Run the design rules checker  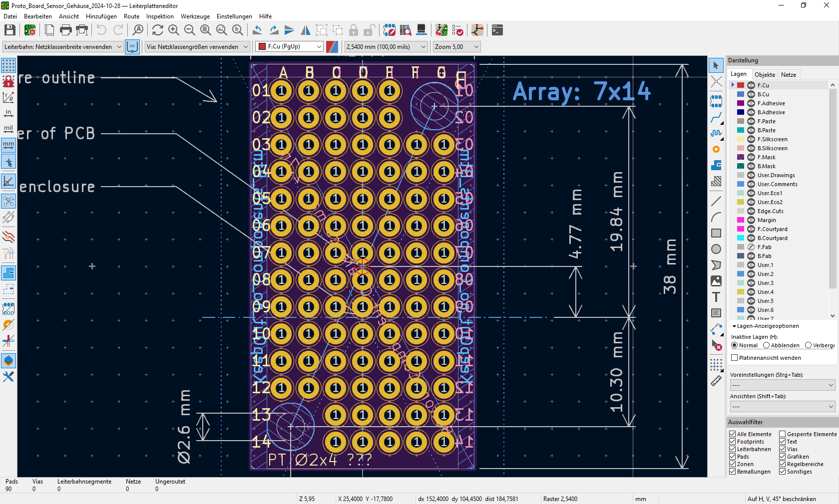point(457,30)
